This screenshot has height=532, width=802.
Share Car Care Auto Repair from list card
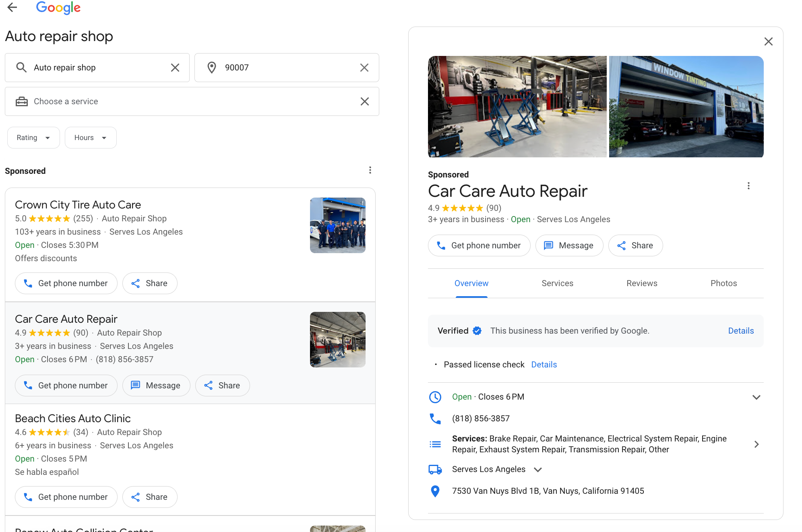(x=223, y=386)
